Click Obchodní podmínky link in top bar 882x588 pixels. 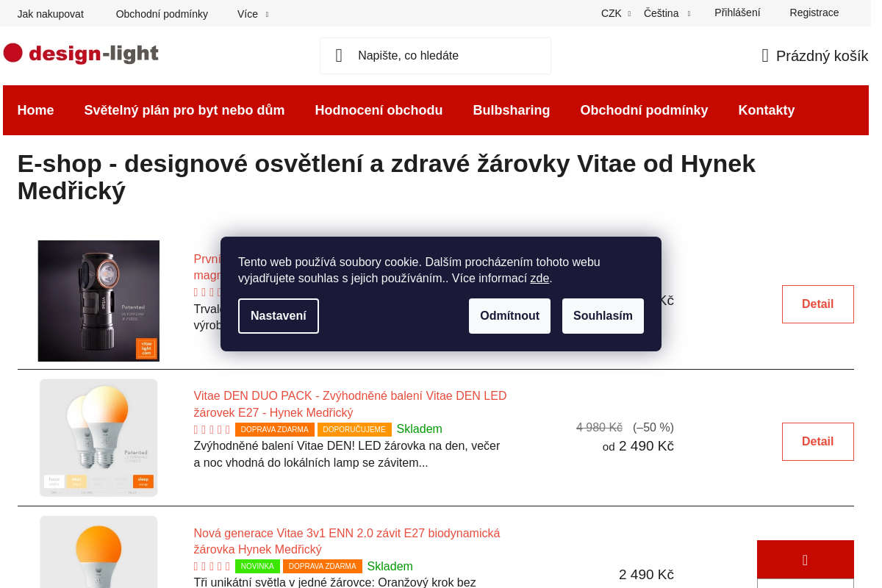tap(162, 14)
